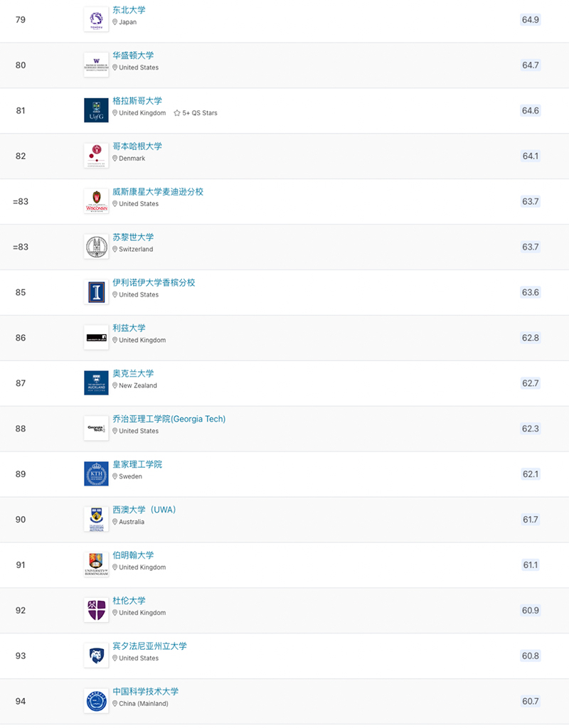This screenshot has height=728, width=569.
Task: Click the University of Washington logo
Action: click(96, 65)
